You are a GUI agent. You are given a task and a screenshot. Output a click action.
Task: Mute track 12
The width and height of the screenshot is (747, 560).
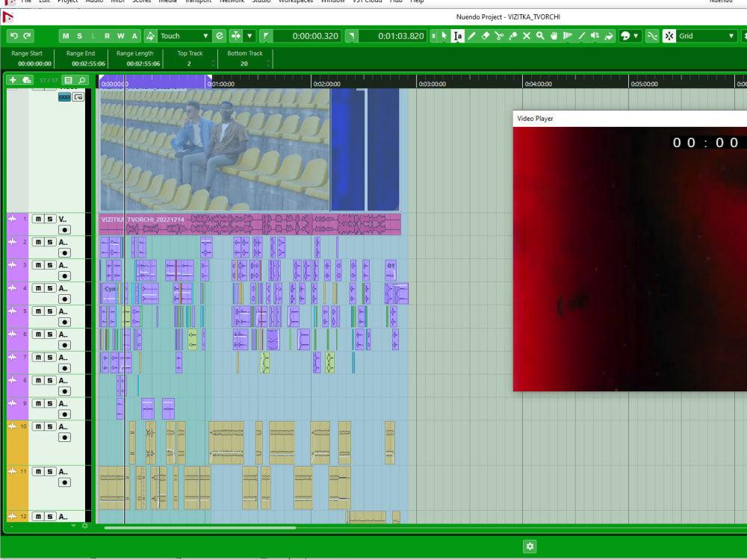click(38, 516)
